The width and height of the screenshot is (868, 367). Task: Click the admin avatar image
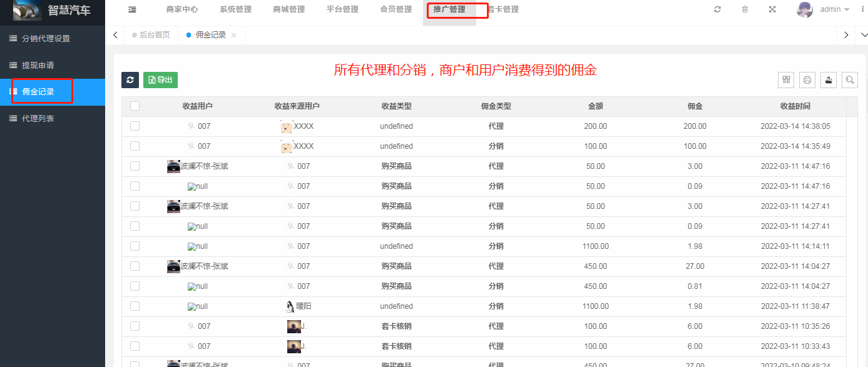pos(805,9)
